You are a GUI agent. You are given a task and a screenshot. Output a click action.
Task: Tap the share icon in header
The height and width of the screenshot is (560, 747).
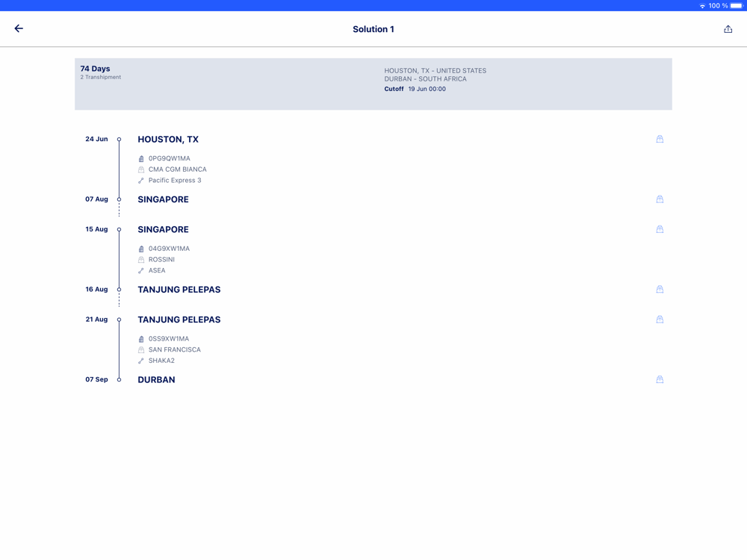tap(728, 29)
